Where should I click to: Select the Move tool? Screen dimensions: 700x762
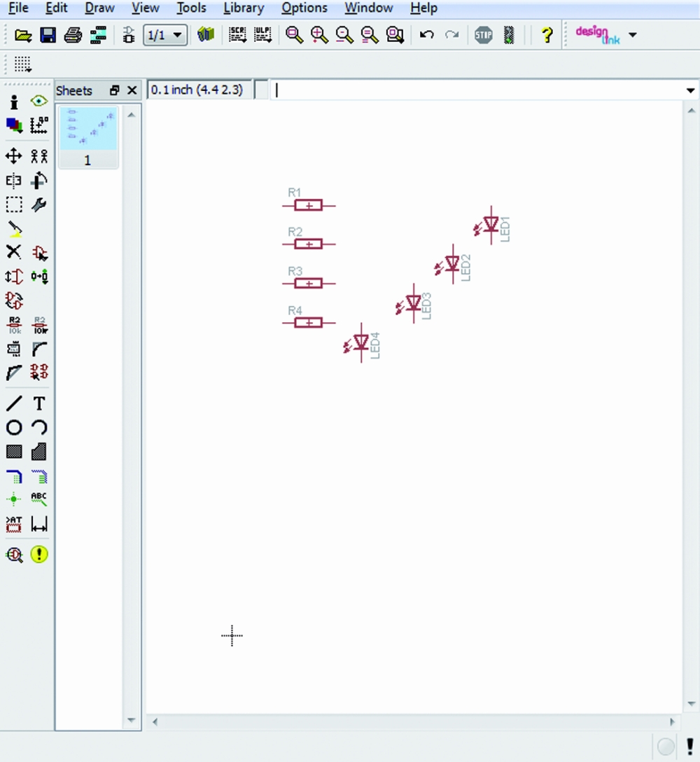tap(14, 155)
